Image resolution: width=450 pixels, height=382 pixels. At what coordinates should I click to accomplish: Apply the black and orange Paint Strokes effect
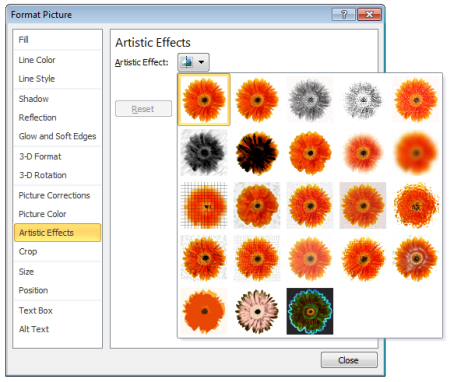click(257, 152)
